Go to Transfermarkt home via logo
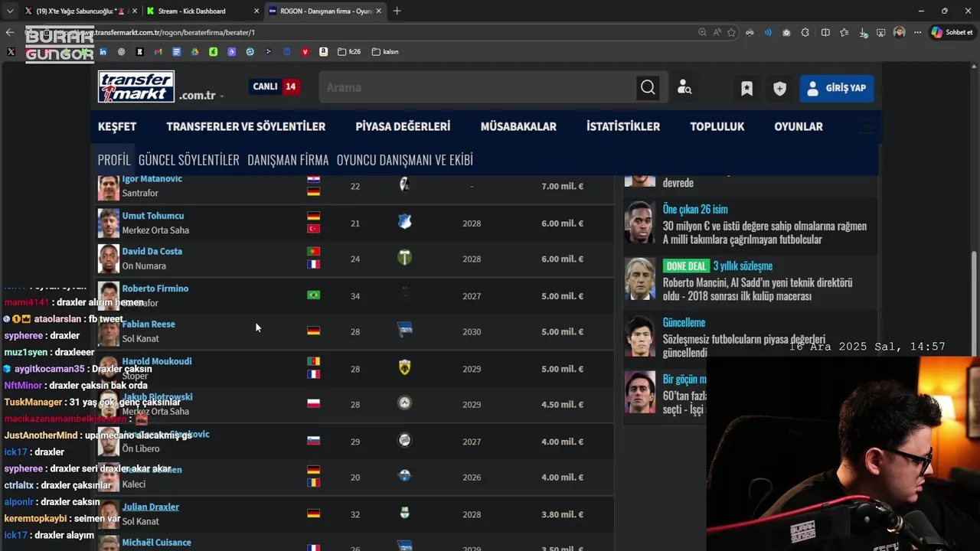This screenshot has height=551, width=980. point(136,86)
